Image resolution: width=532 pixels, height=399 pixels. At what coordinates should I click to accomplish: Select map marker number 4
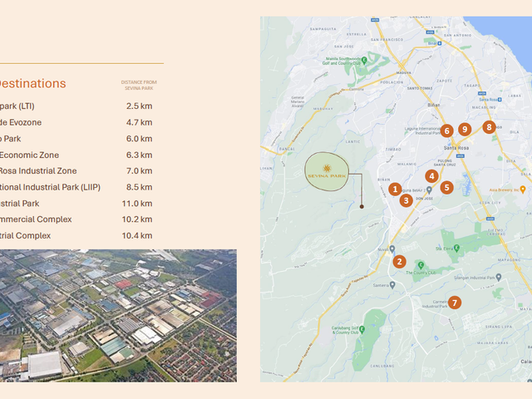[x=431, y=176]
